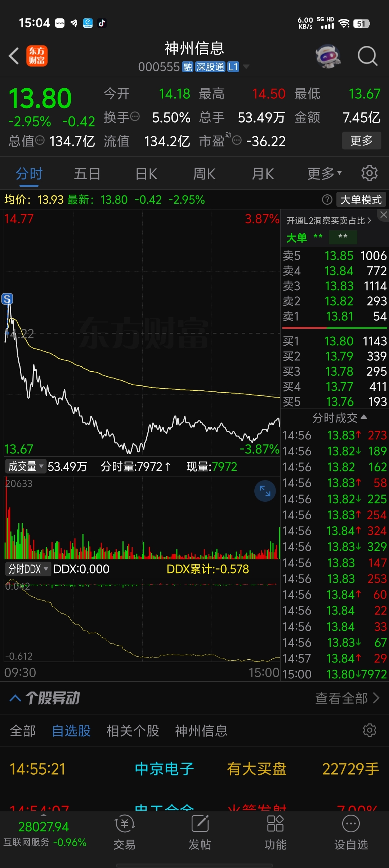Tap the buy/sell ratio bar
Image resolution: width=389 pixels, height=868 pixels.
[x=335, y=328]
